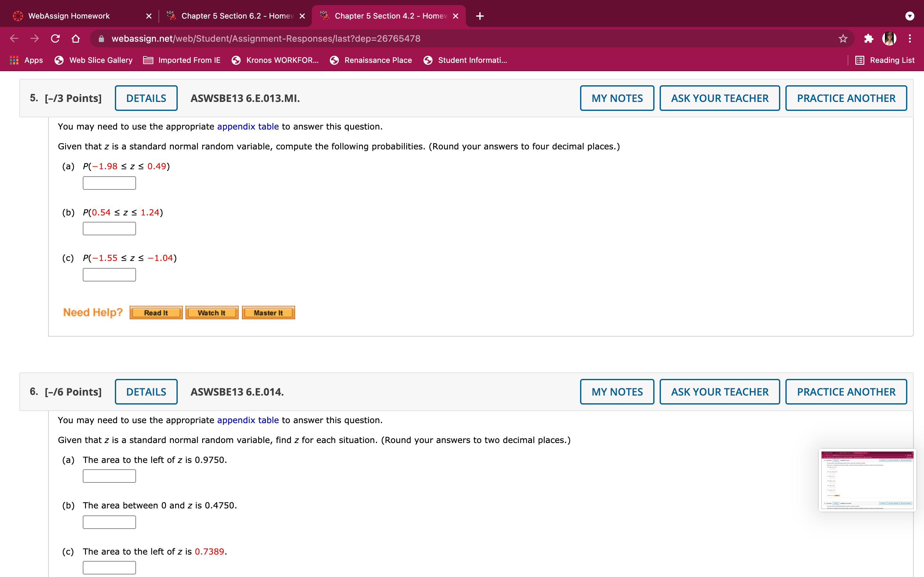Reload the page with the refresh icon
The width and height of the screenshot is (924, 577).
tap(56, 38)
